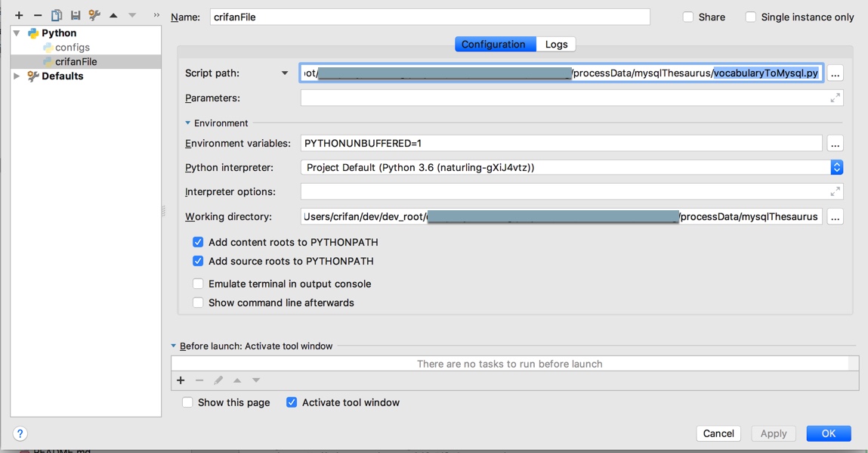Screen dimensions: 868x453
Task: Move before-launch task down arrow
Action: (256, 380)
